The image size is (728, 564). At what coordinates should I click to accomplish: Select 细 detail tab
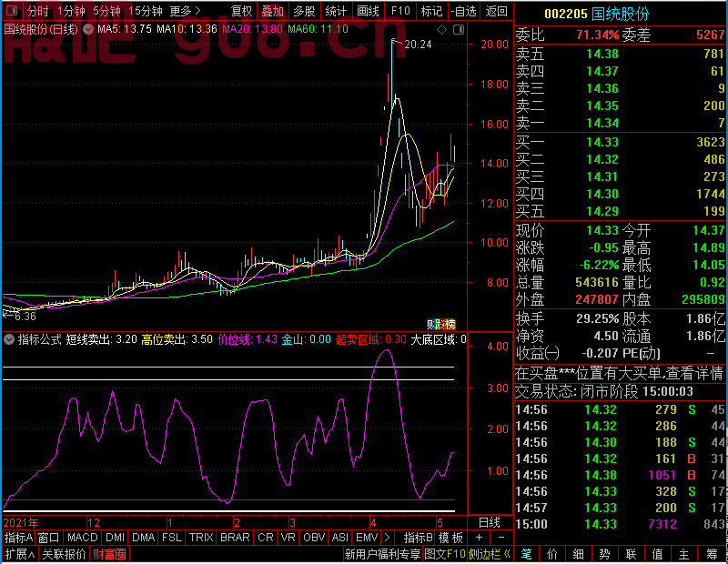click(578, 554)
